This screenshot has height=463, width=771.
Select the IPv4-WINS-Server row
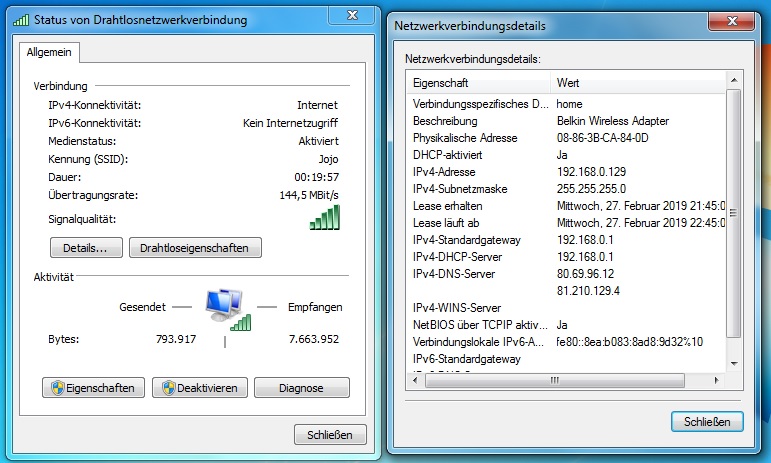(566, 308)
